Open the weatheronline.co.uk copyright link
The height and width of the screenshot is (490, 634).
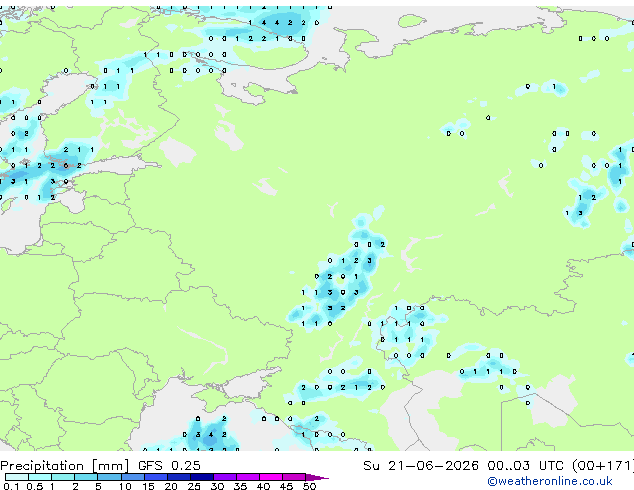(x=550, y=481)
